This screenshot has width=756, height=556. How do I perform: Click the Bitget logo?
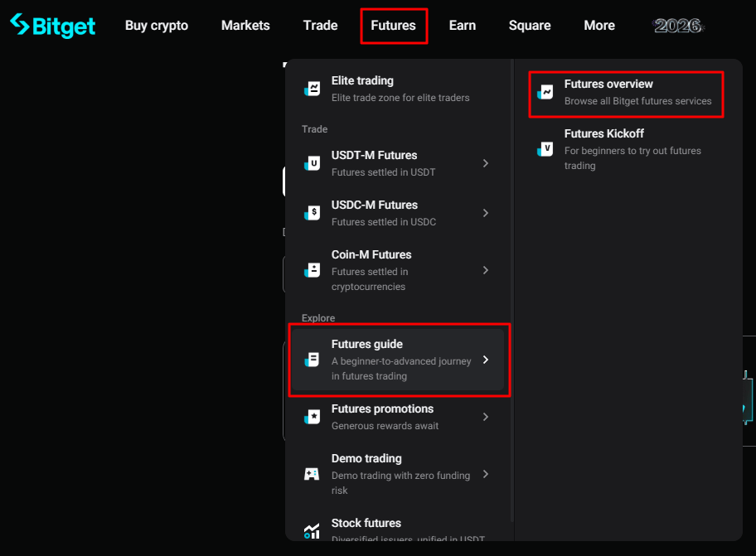[x=52, y=26]
